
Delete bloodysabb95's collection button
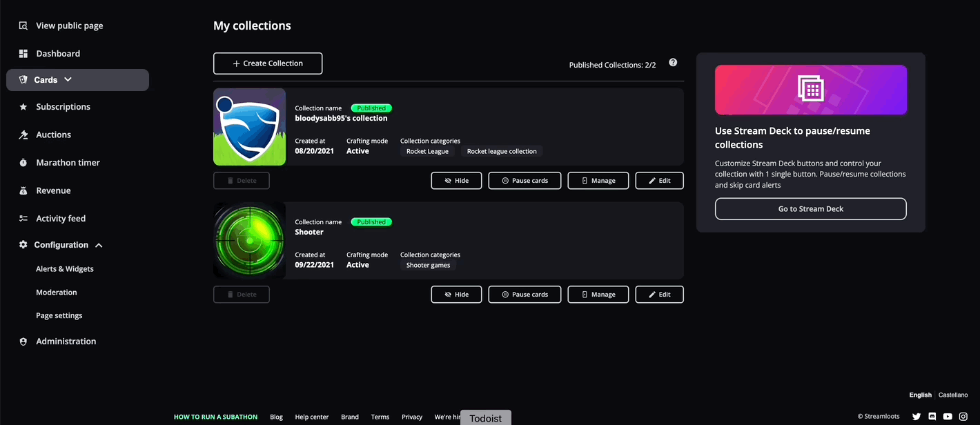[242, 181]
